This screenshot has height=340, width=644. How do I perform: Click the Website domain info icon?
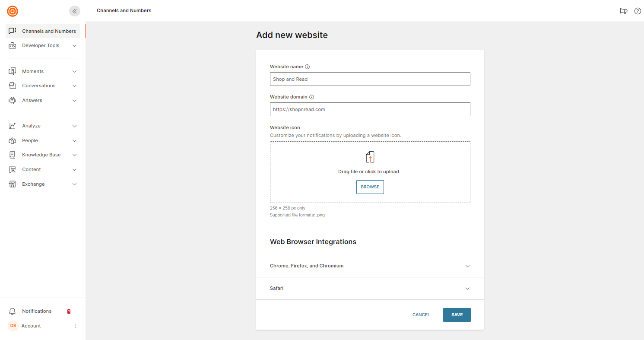(312, 97)
